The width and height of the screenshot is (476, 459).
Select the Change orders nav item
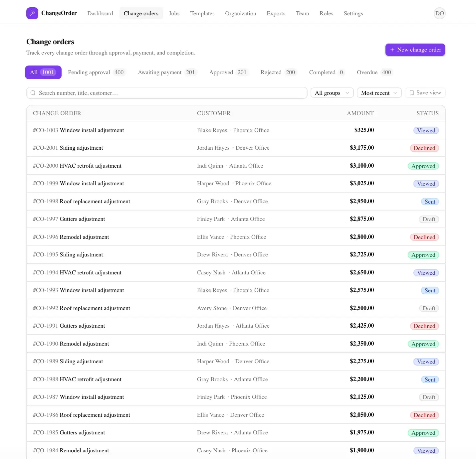click(x=141, y=13)
